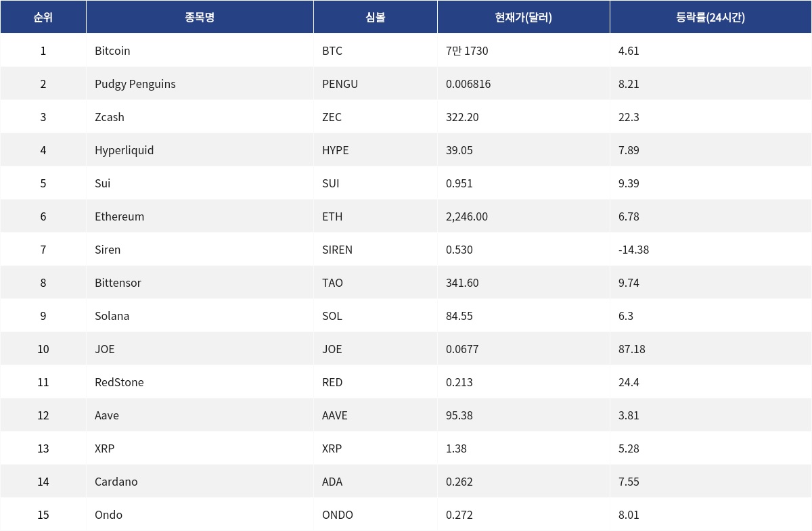Select the RedStone name cell
Screen dimensions: 812x531
coord(119,382)
